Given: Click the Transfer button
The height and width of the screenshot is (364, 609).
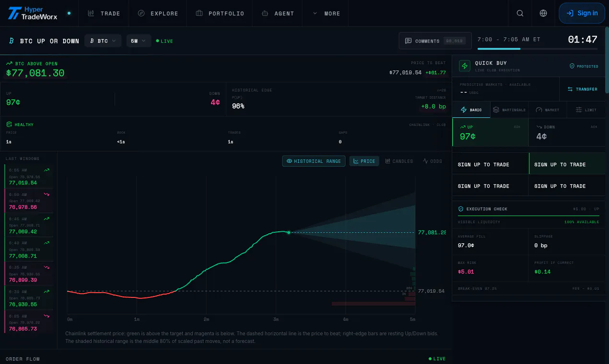Looking at the screenshot, I should click(x=583, y=89).
